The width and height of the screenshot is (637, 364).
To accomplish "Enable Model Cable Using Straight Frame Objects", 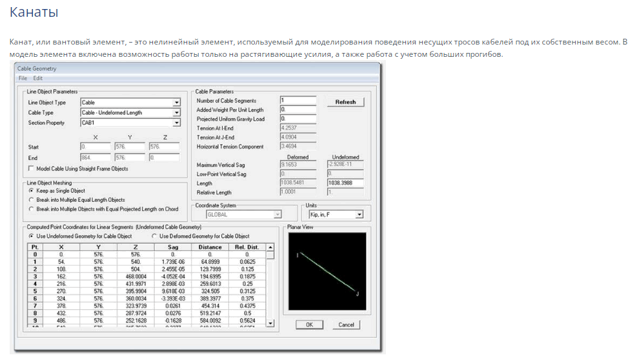I will coord(31,168).
